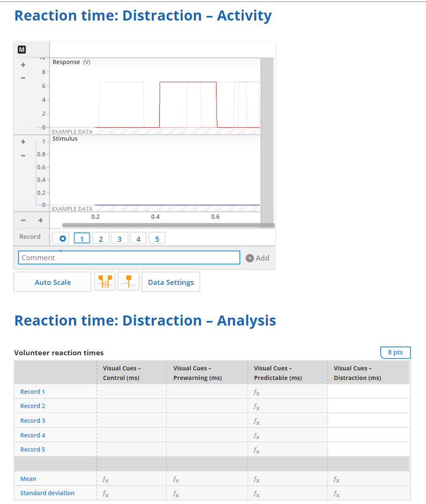The image size is (426, 504).
Task: Select the single marker tool
Action: tap(128, 281)
